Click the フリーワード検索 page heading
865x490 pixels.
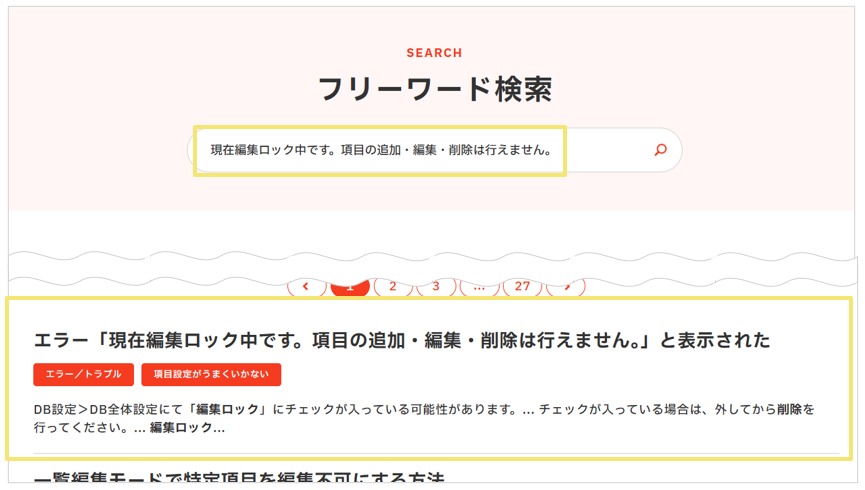point(434,89)
